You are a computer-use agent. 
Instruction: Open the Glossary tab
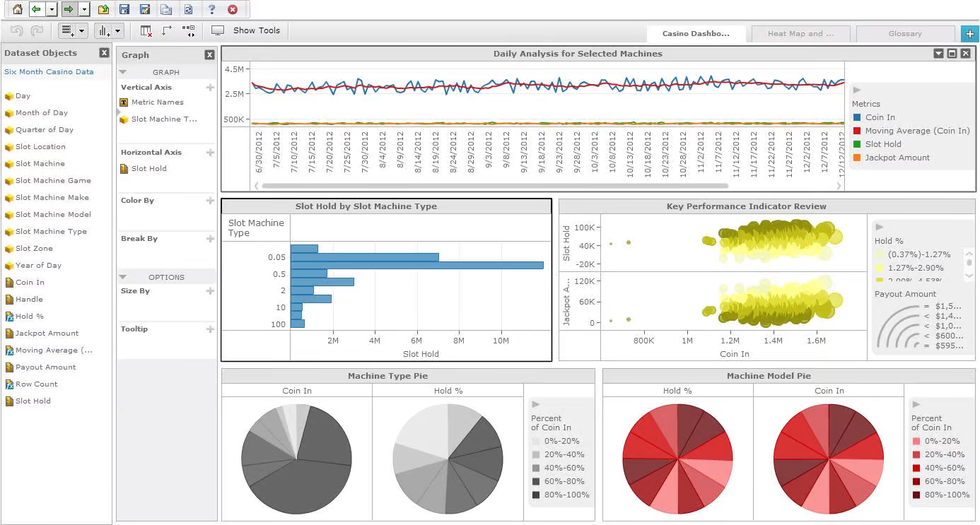point(904,33)
